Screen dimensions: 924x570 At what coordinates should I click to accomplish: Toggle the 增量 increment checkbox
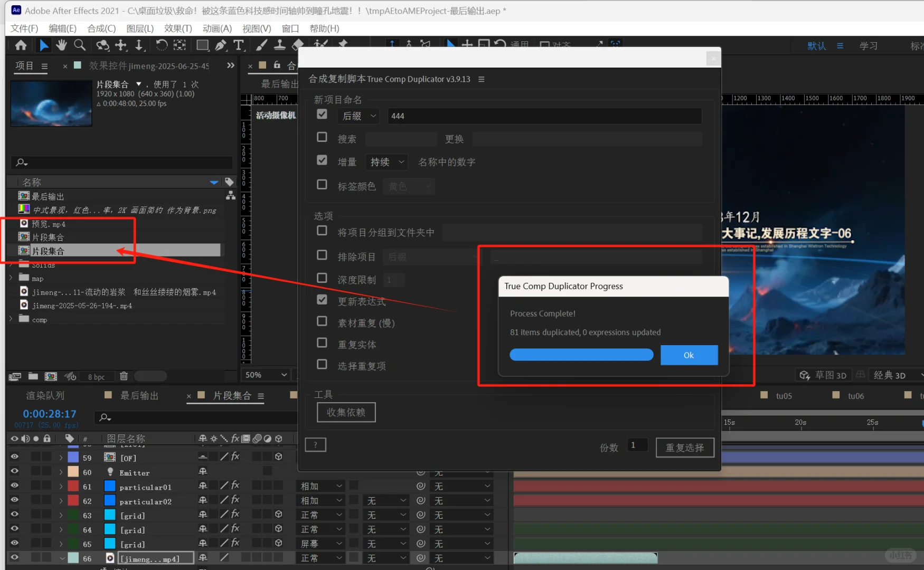tap(322, 160)
